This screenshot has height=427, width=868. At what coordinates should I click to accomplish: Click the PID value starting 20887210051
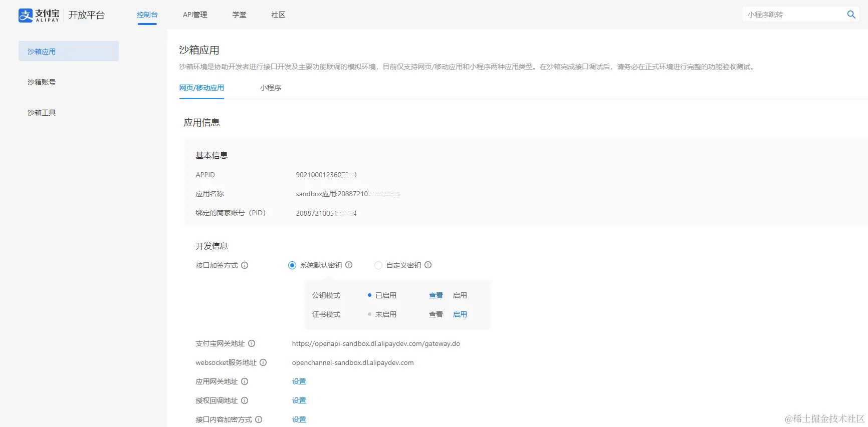coord(326,213)
